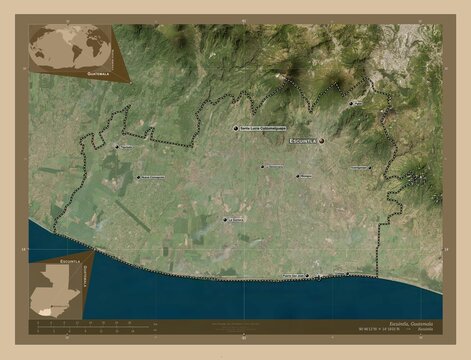Select the Santa Lucia Cotzumalguapa town marker
Image resolution: width=471 pixels, height=360 pixels.
tap(236, 128)
